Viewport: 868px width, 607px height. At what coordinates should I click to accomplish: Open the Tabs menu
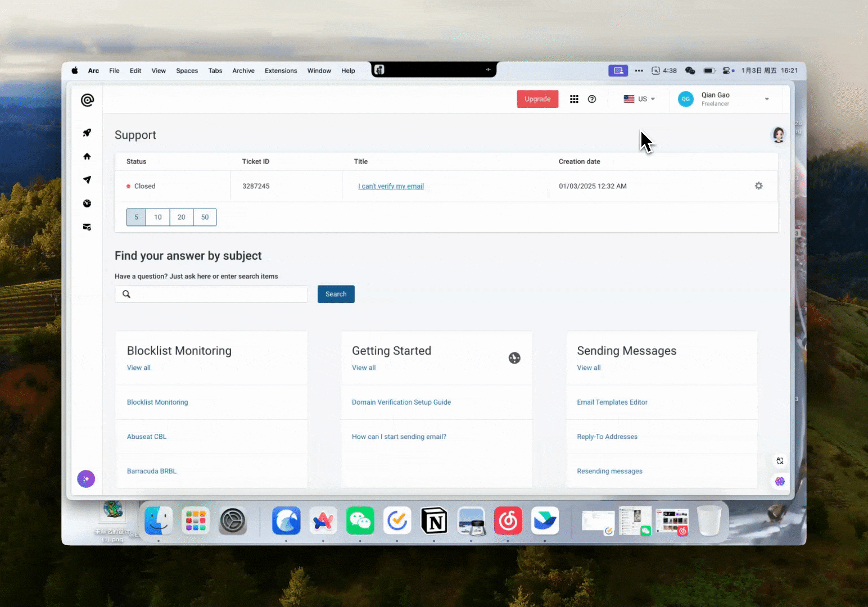[215, 71]
